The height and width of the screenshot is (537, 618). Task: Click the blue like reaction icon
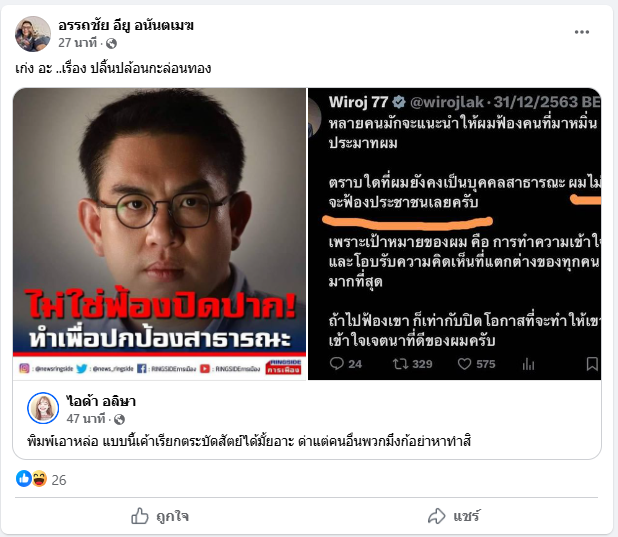pyautogui.click(x=24, y=479)
